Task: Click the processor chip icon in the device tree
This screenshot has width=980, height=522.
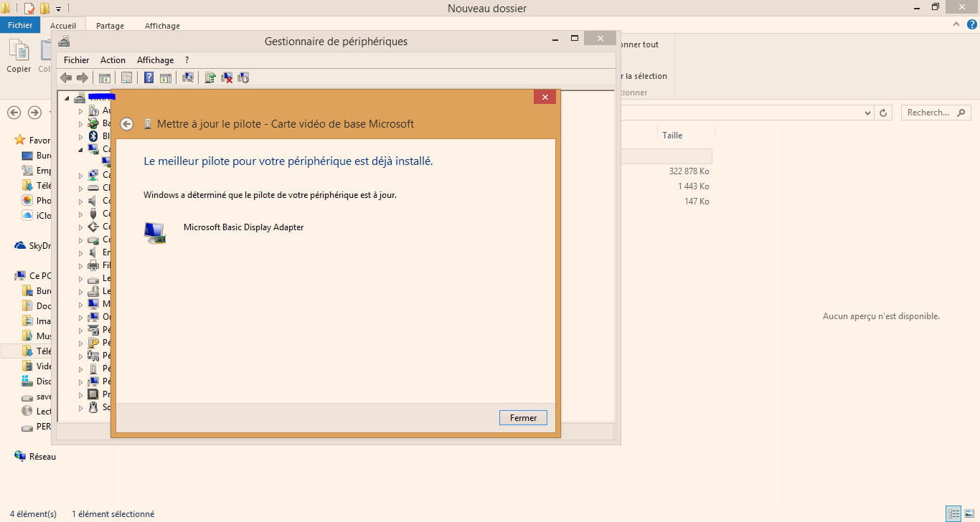Action: pyautogui.click(x=93, y=394)
